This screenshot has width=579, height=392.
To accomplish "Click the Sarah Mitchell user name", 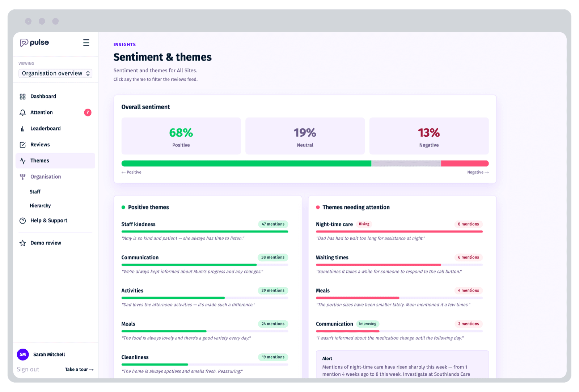I will [49, 354].
